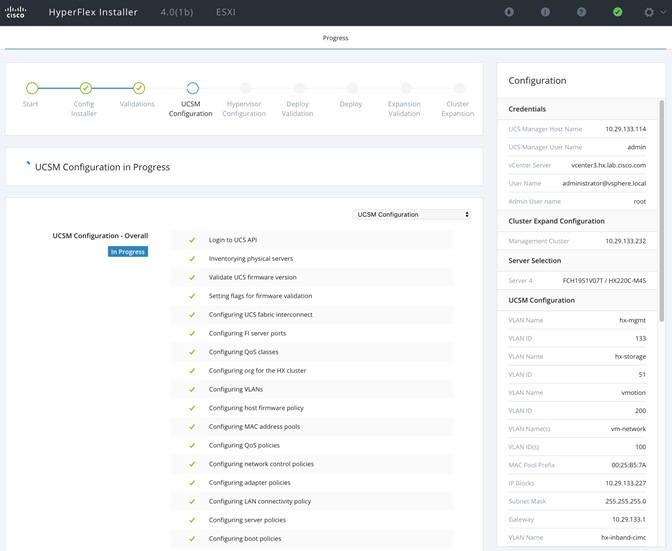Open the download icon in header
The image size is (672, 551).
click(509, 12)
